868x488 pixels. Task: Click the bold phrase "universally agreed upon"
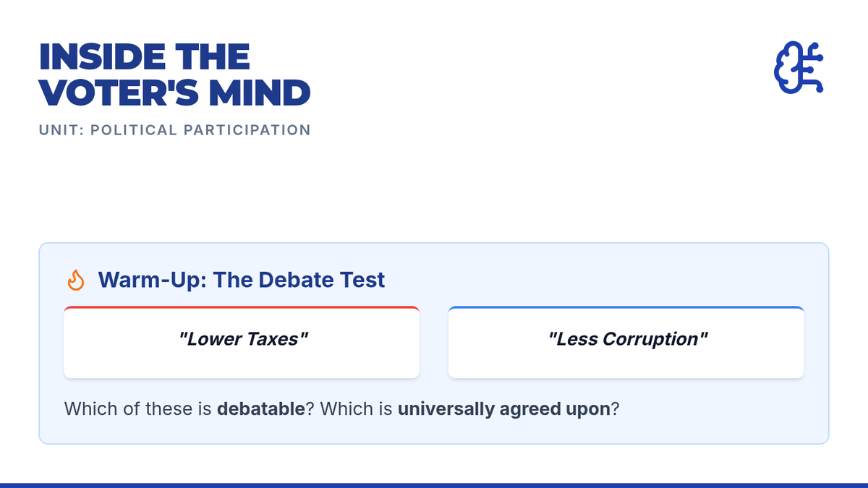point(504,408)
